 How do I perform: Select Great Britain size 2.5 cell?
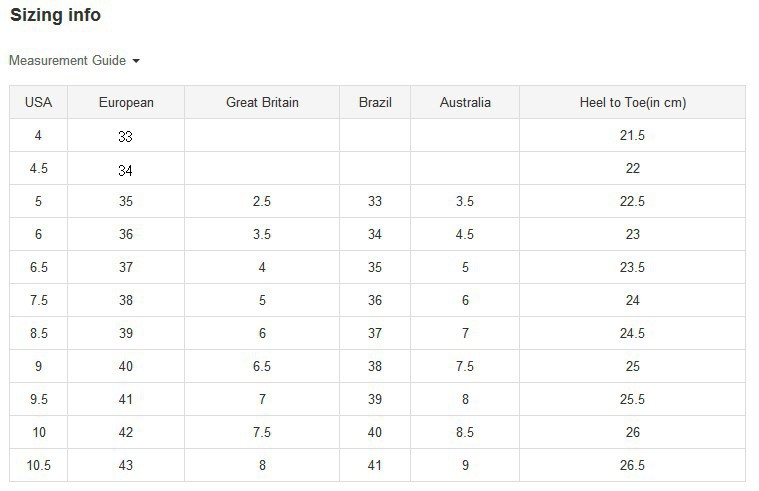tap(262, 202)
